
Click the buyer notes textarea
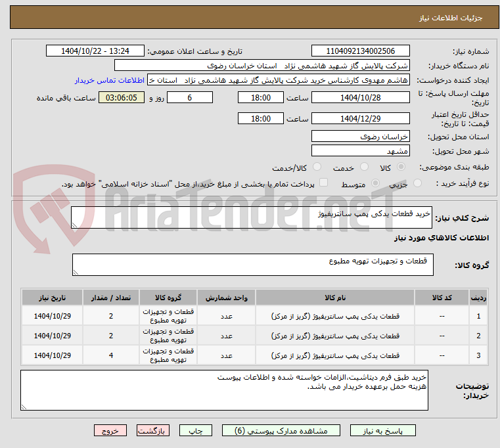(224, 390)
